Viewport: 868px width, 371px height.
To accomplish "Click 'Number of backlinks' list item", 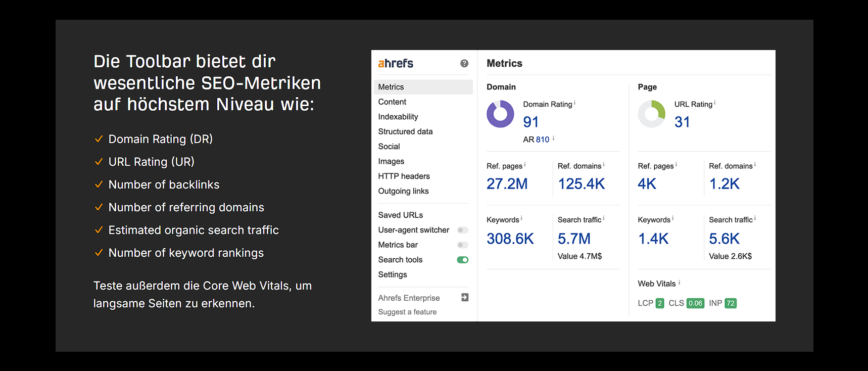I will (164, 184).
